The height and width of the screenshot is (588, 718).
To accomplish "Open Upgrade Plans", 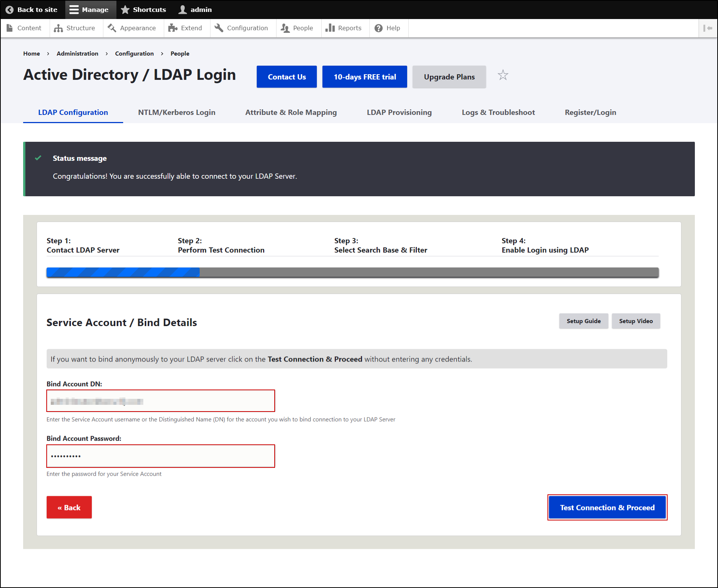I will (x=449, y=77).
